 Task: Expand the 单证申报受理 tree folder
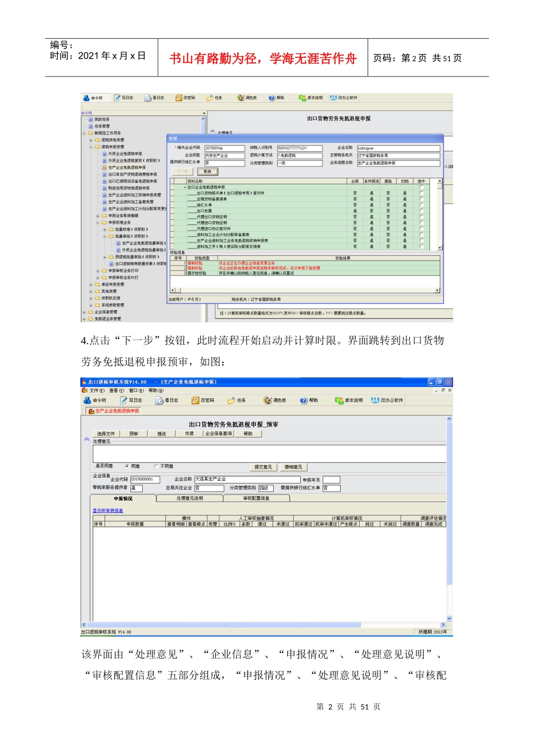(x=91, y=285)
